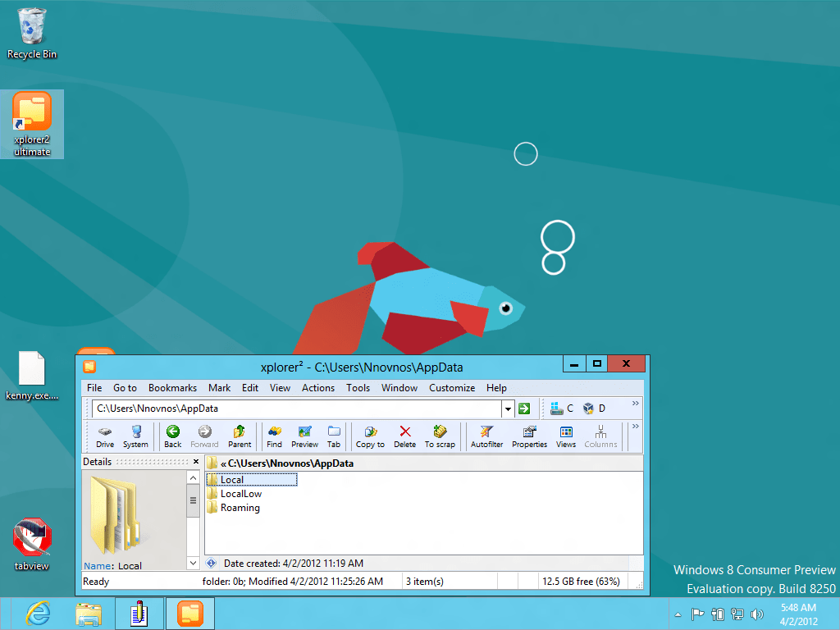Screen dimensions: 840x630
Task: Select the Roaming folder
Action: pos(234,507)
